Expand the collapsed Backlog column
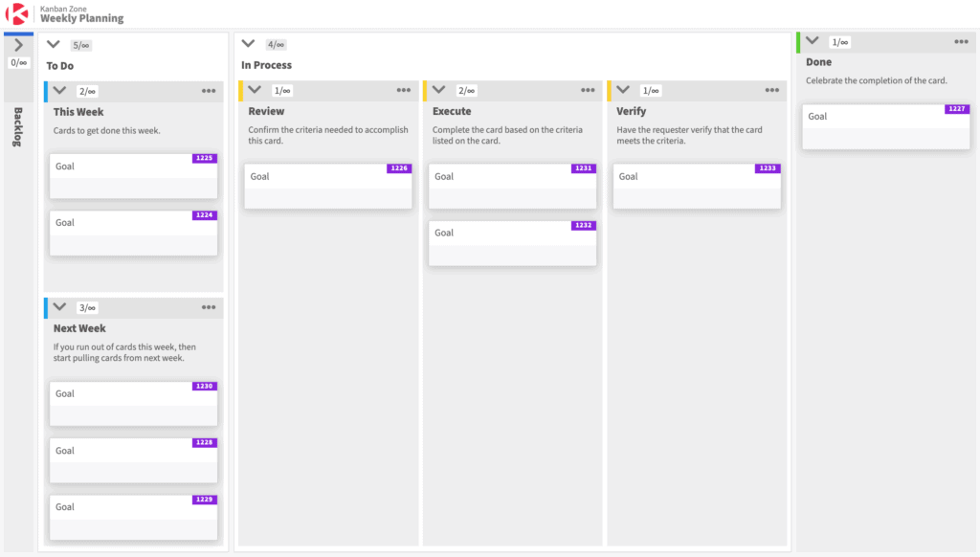980x557 pixels. (18, 45)
